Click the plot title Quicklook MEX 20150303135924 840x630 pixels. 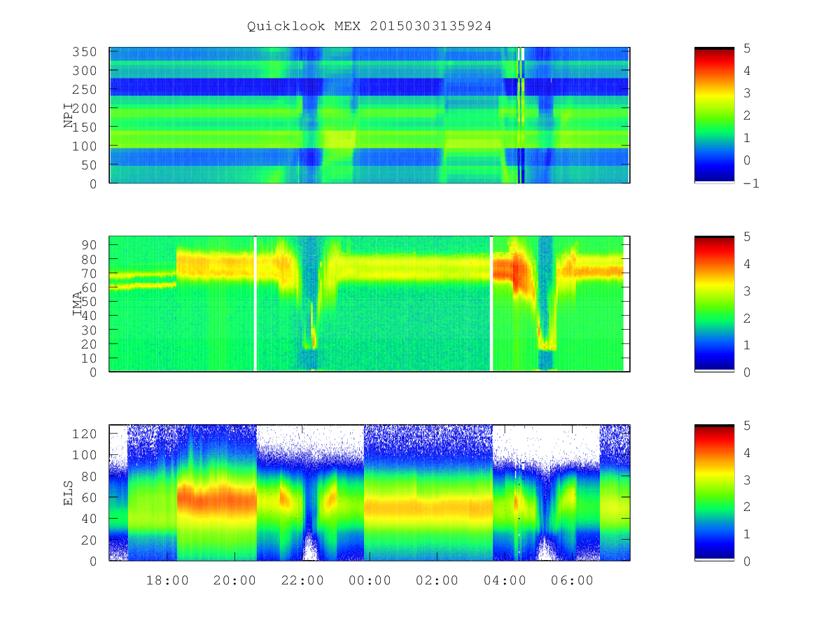coord(369,26)
